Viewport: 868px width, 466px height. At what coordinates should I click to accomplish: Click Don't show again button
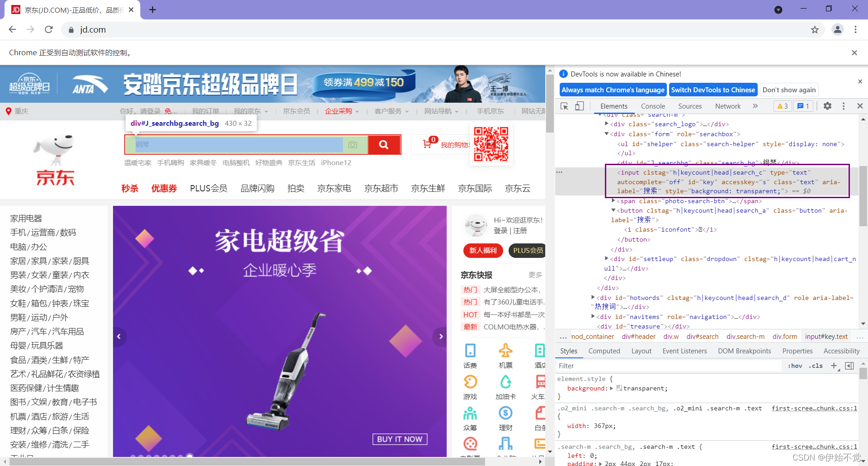pyautogui.click(x=789, y=90)
